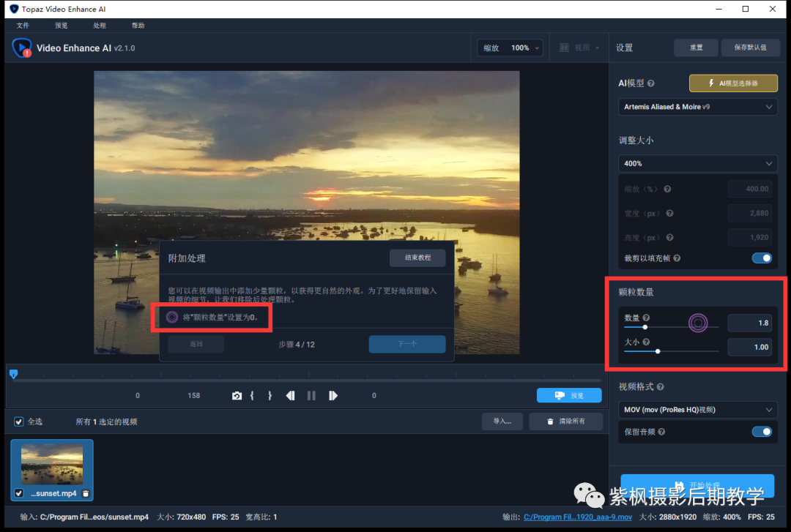Click the end frame value 158
This screenshot has width=791, height=532.
pos(193,396)
